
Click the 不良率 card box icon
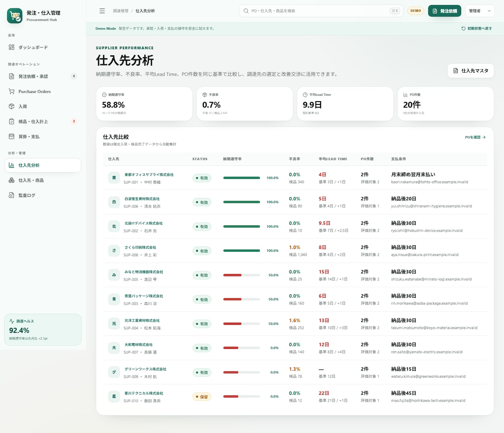(204, 95)
